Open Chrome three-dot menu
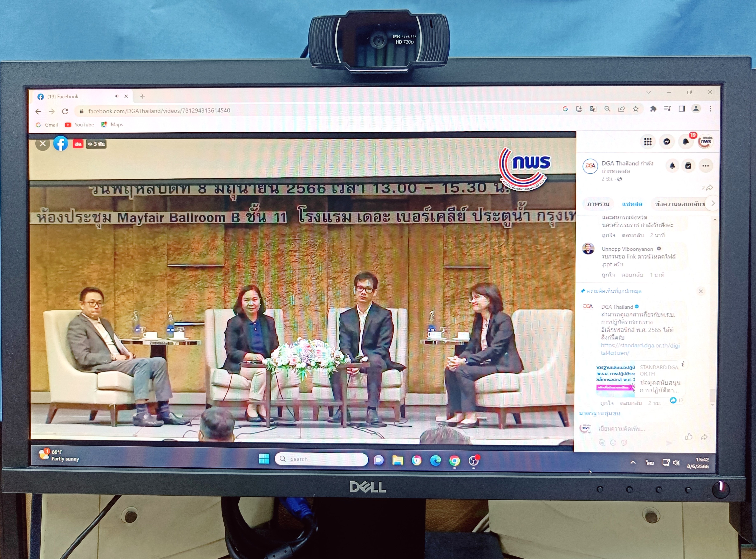This screenshot has height=559, width=756. pyautogui.click(x=710, y=109)
